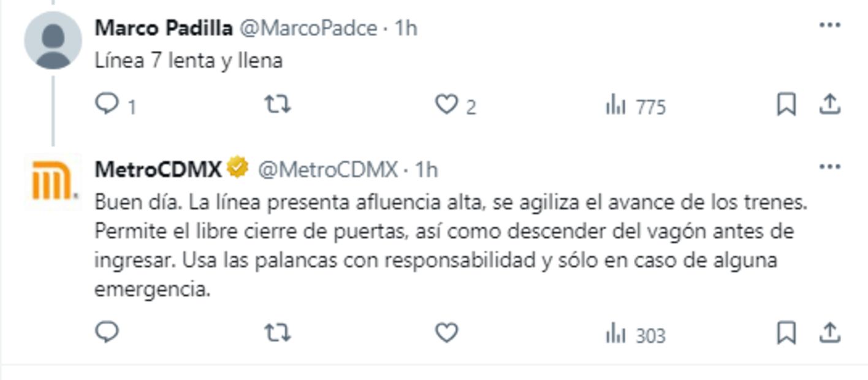868x380 pixels.
Task: Share the MetroCDMX tweet
Action: 829,333
